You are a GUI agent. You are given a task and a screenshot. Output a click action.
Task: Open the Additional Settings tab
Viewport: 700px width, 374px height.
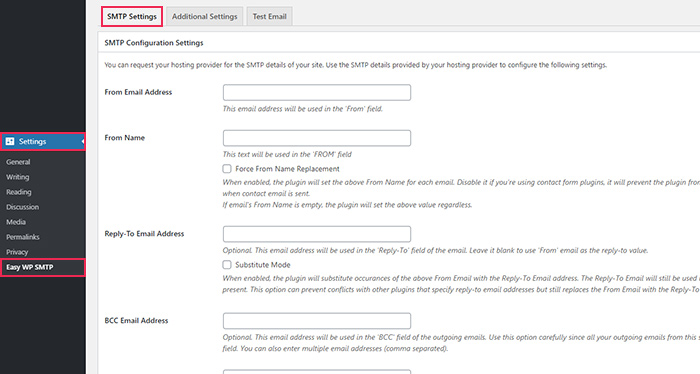204,17
